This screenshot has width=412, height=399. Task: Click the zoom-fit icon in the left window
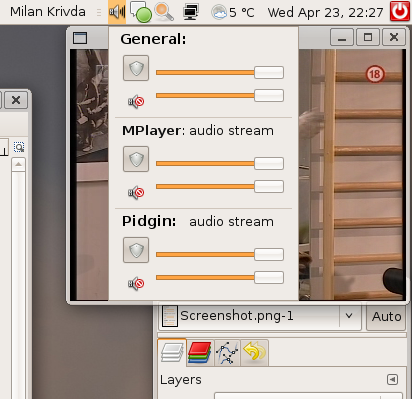[x=19, y=147]
